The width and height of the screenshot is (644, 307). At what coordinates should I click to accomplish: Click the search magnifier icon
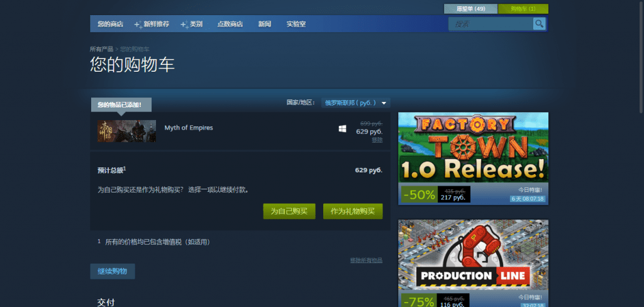click(539, 24)
